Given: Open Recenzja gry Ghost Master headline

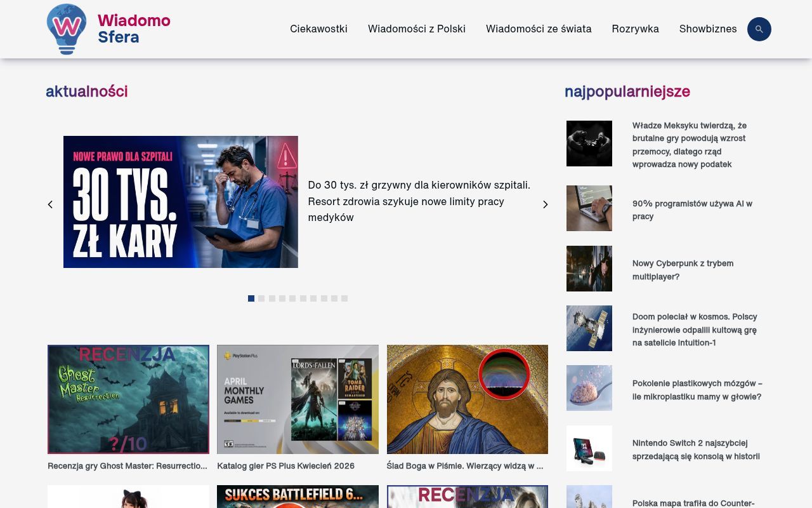Looking at the screenshot, I should 128,466.
